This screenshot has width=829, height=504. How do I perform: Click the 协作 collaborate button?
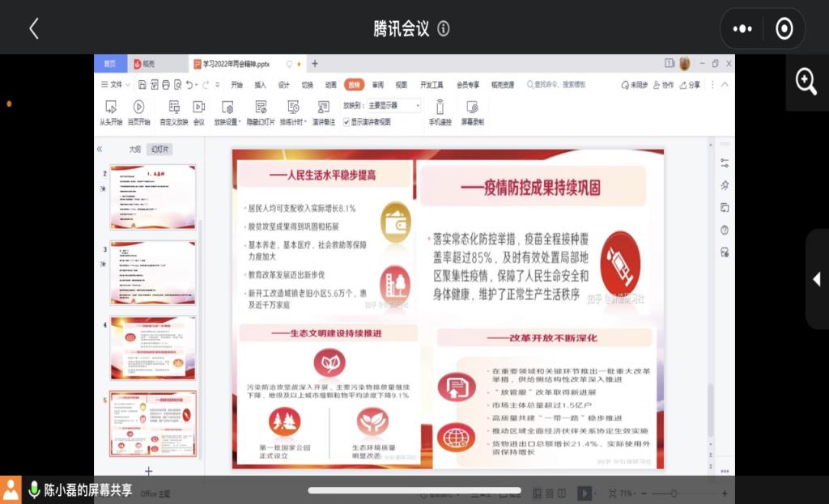(663, 84)
